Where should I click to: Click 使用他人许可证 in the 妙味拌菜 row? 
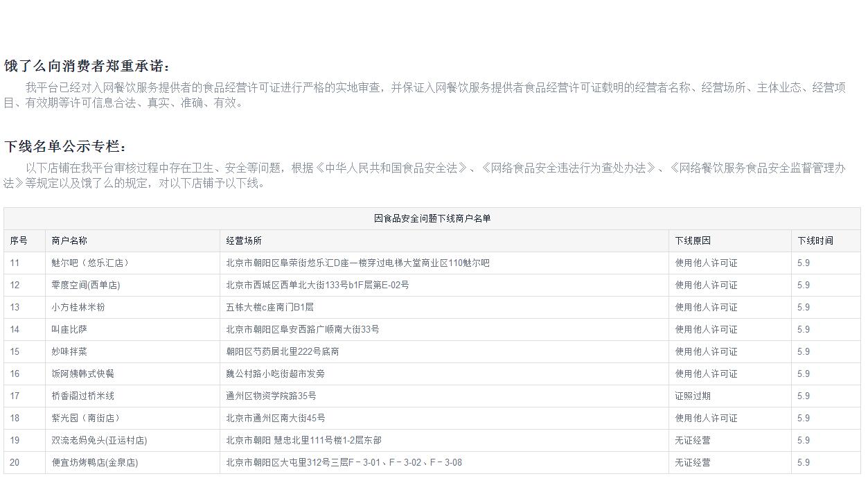tap(706, 351)
